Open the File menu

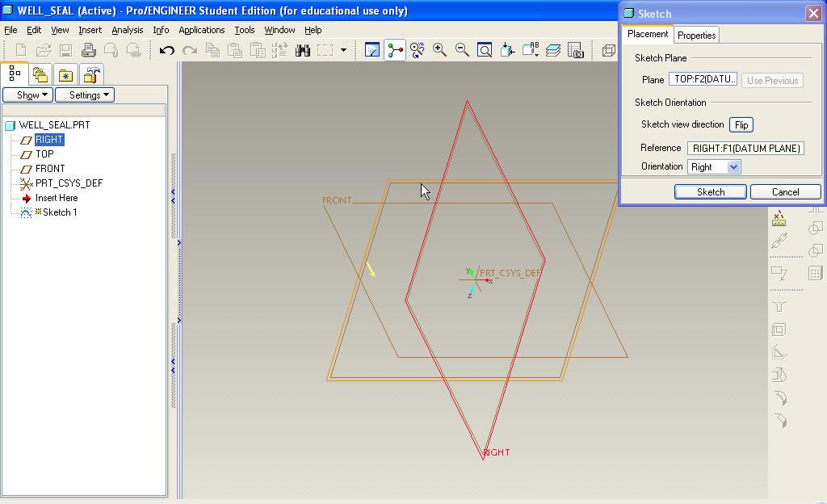click(x=10, y=30)
